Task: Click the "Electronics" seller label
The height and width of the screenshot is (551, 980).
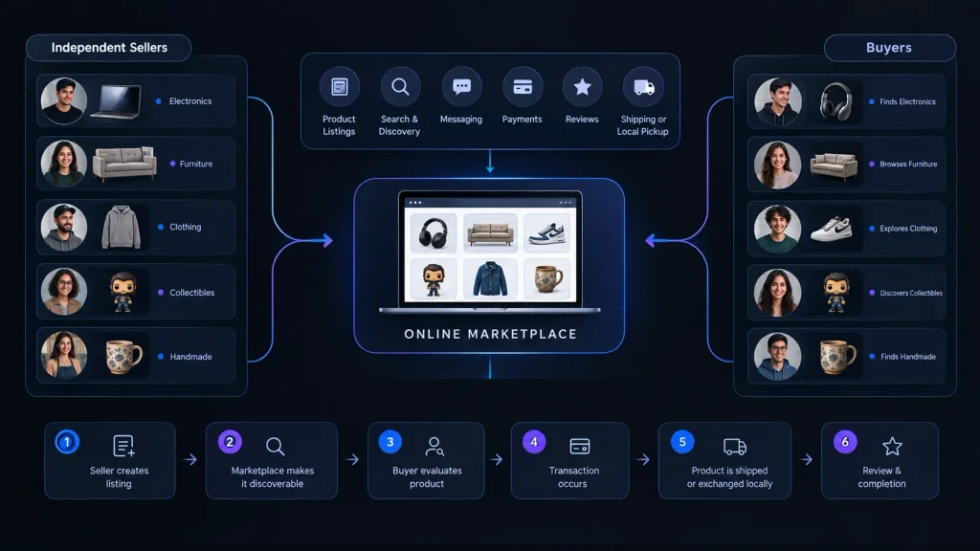Action: (190, 101)
